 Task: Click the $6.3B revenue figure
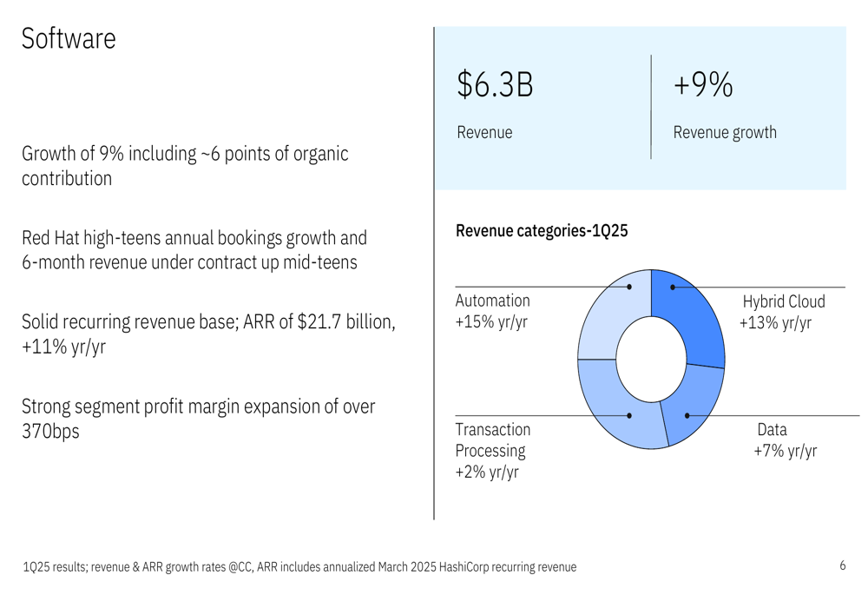coord(495,85)
